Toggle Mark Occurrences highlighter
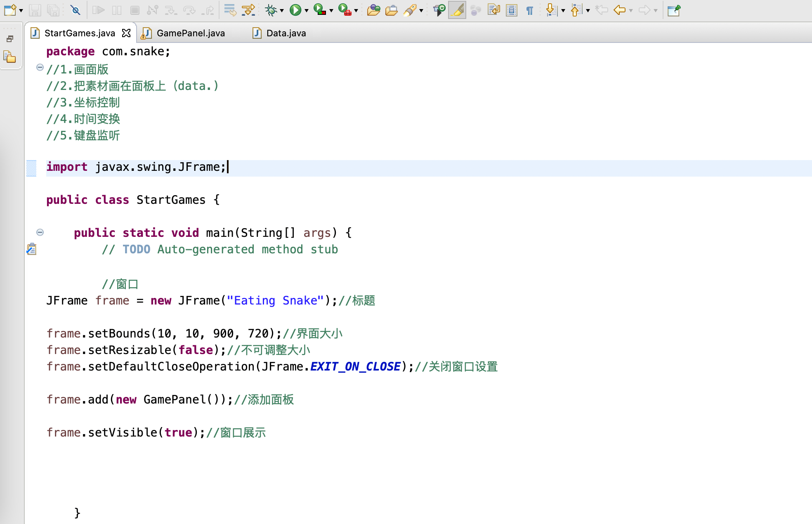This screenshot has width=812, height=524. [457, 10]
